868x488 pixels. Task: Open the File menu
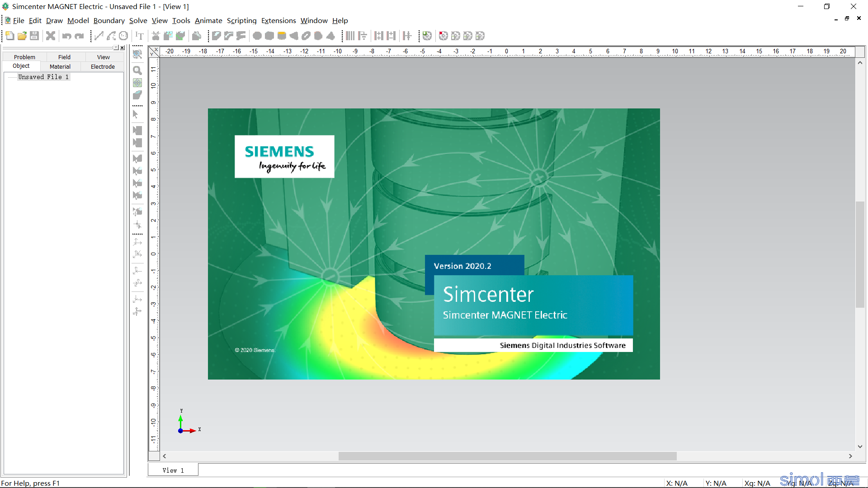tap(19, 20)
